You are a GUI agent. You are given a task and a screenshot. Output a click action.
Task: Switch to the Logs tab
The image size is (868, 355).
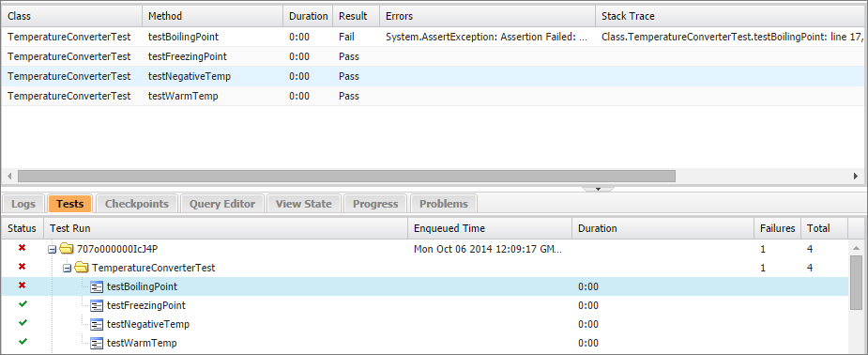23,204
